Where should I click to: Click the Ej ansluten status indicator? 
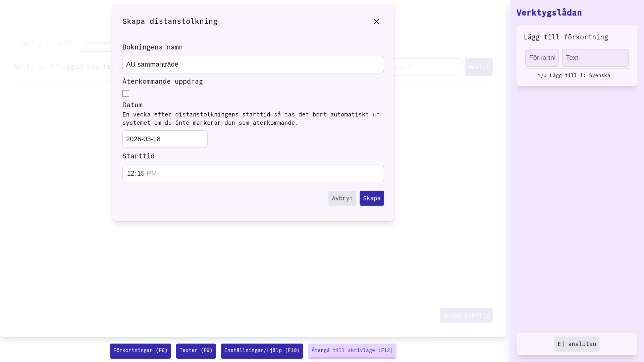point(577,344)
